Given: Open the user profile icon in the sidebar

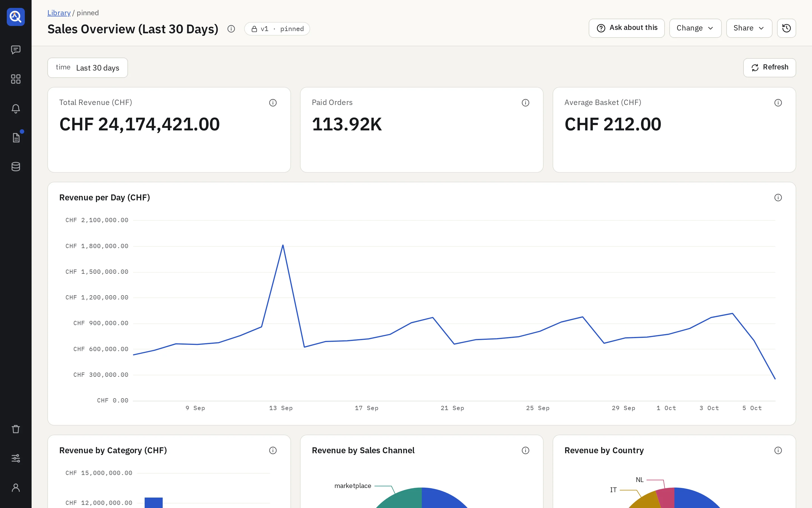Looking at the screenshot, I should [16, 487].
